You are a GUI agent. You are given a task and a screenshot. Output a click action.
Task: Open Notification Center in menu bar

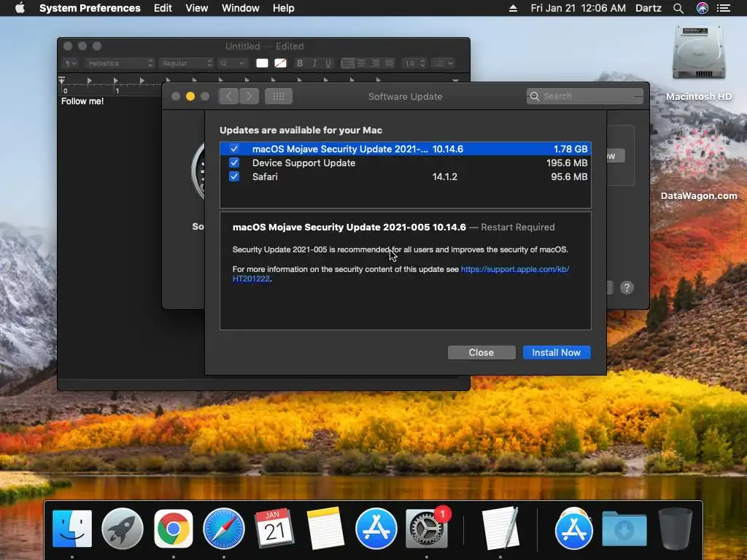tap(724, 8)
